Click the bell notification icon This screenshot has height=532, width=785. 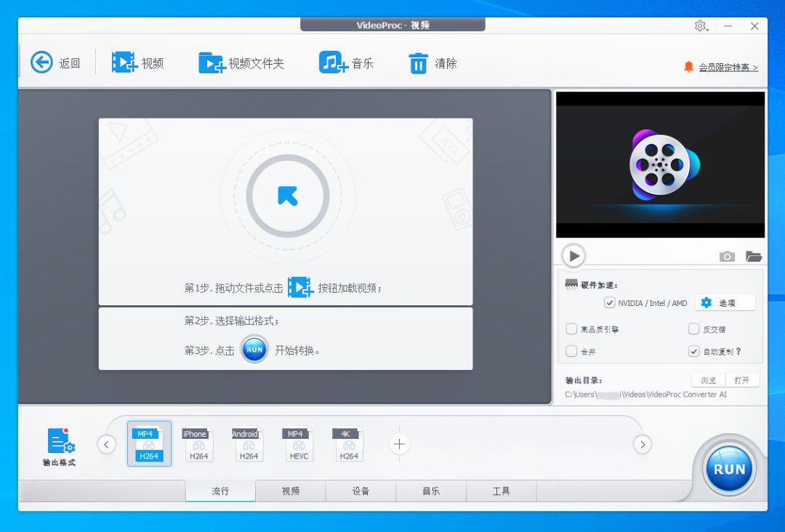pos(689,67)
